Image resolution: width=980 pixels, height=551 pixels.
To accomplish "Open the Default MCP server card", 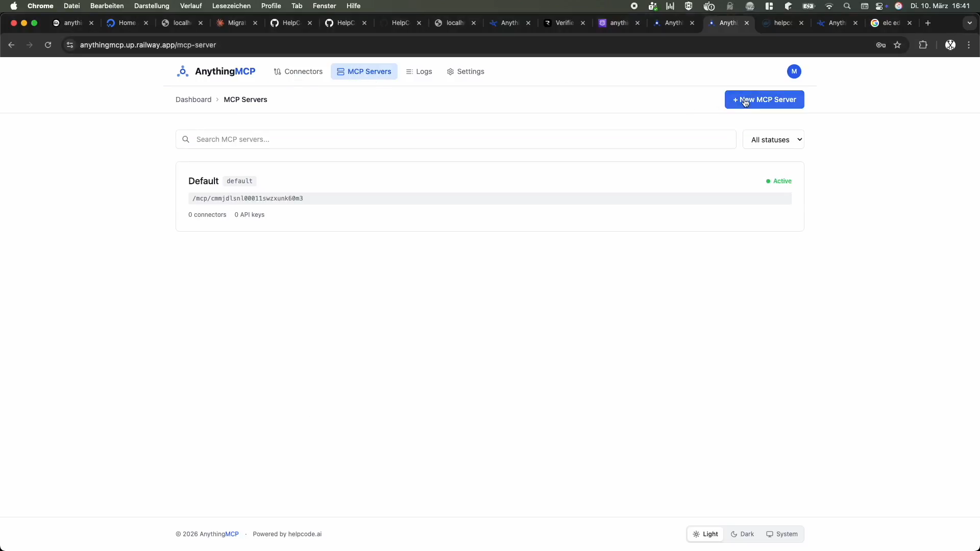I will 490,196.
